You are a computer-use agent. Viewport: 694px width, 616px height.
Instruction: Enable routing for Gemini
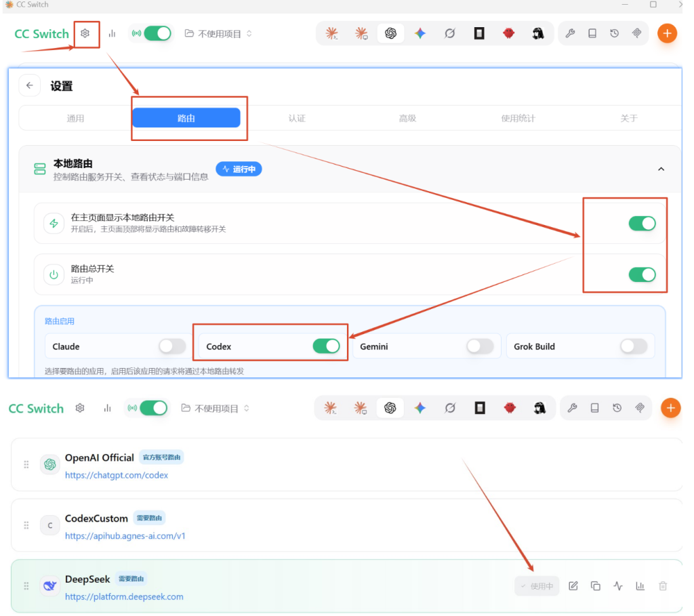click(481, 346)
